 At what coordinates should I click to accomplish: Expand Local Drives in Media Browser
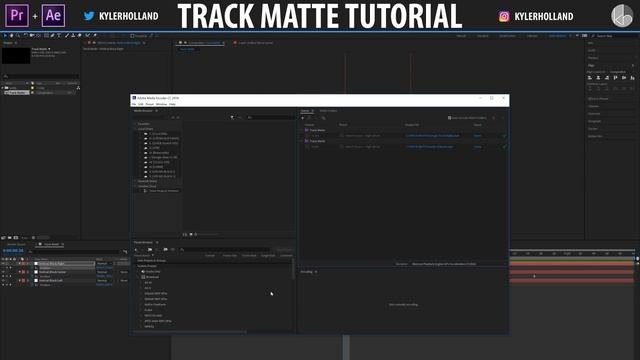coord(135,129)
